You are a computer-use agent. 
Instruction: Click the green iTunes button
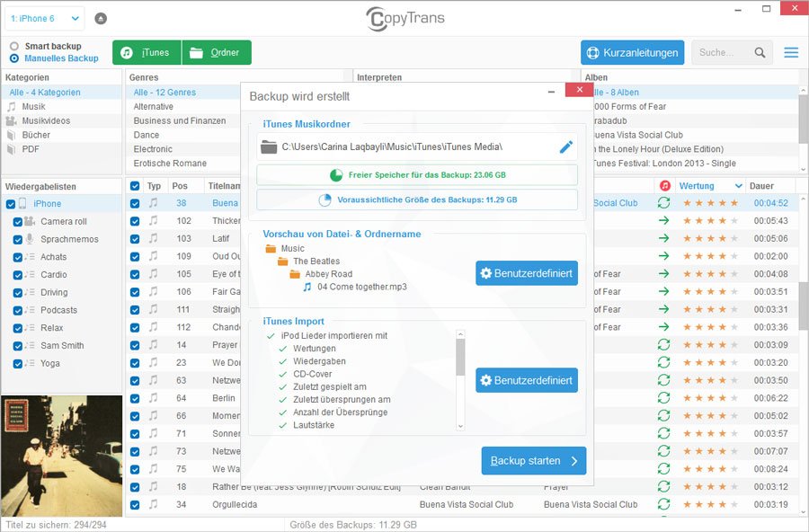tap(147, 53)
